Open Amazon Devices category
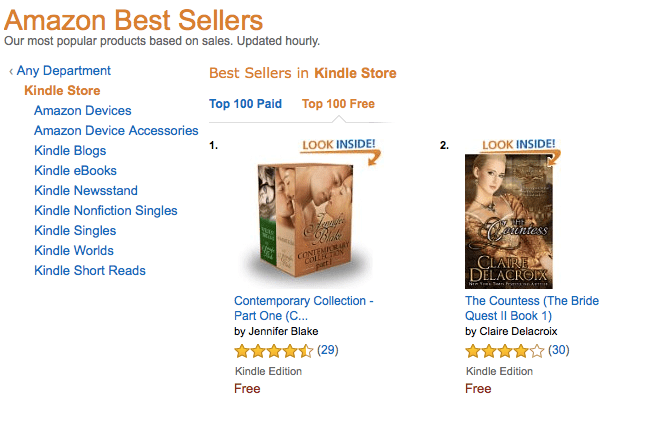 (x=82, y=111)
